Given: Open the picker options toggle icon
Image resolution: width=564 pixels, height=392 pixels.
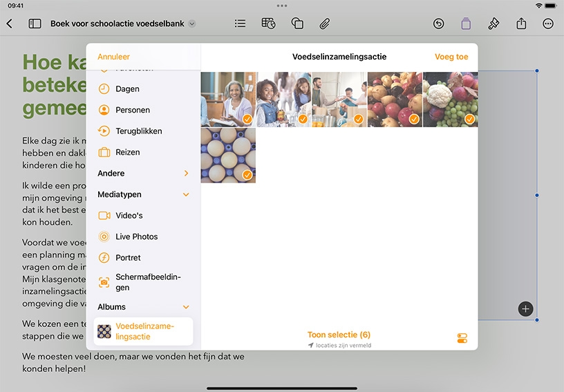Looking at the screenshot, I should pos(462,338).
